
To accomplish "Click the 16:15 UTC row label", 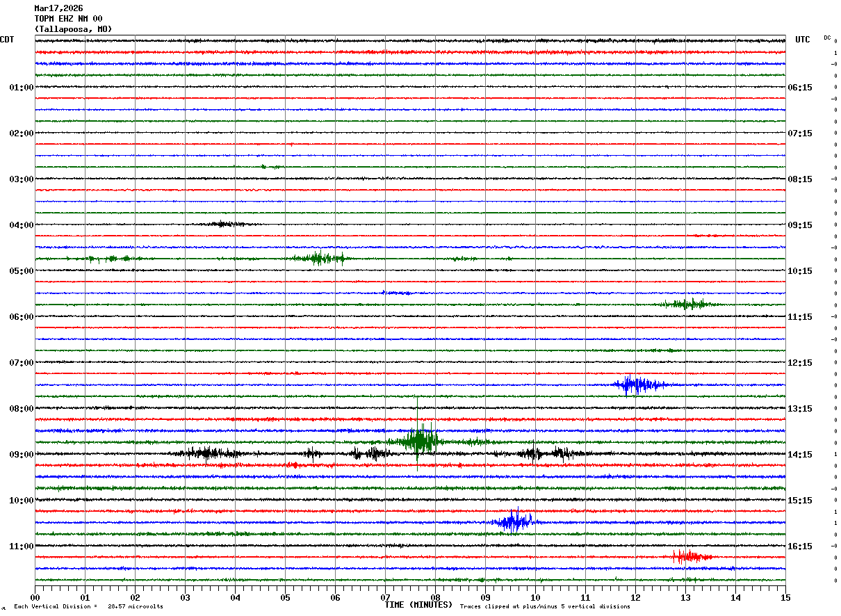I will [x=801, y=546].
